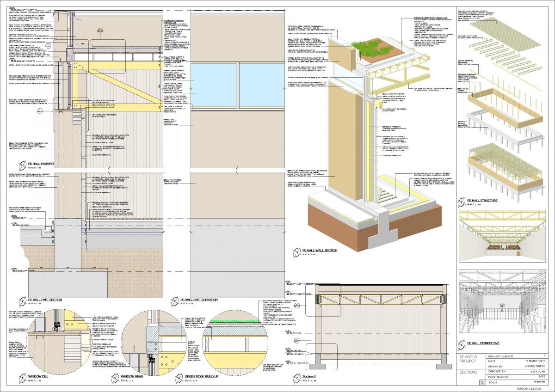Click the WINDOW HEAD detail marker symbol
555x392 pixels.
coord(114,379)
